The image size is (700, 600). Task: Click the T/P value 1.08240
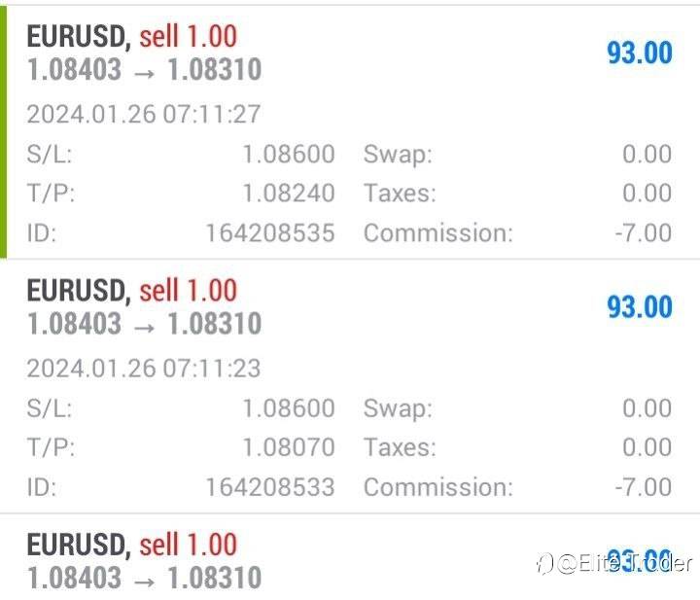point(288,194)
